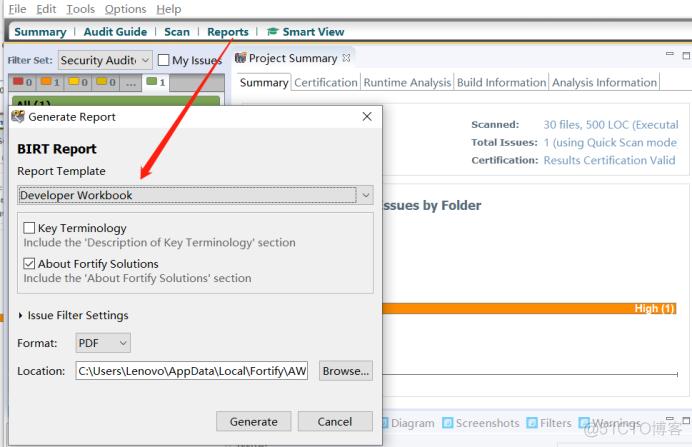This screenshot has height=447, width=692.
Task: Click the ellipsis issues tab
Action: pyautogui.click(x=131, y=83)
